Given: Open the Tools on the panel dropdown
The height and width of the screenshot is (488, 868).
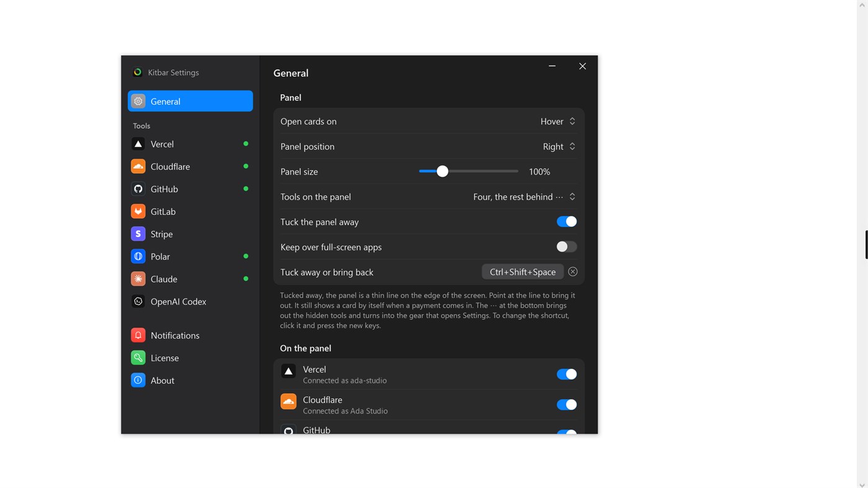Looking at the screenshot, I should click(x=524, y=197).
